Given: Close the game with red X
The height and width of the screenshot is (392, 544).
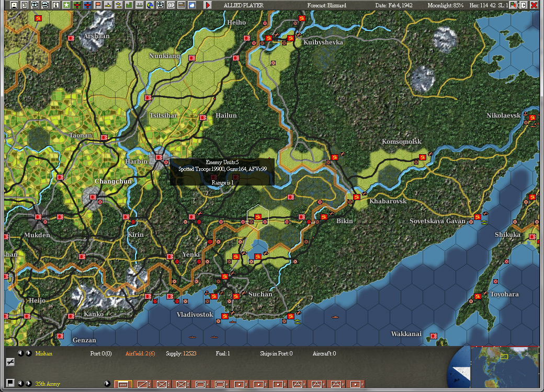Looking at the screenshot, I should click(x=534, y=5).
